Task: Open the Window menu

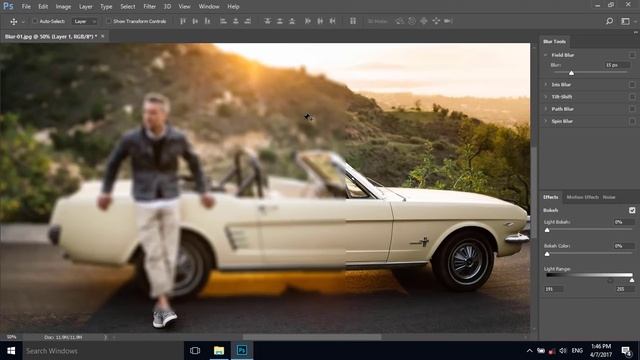Action: (209, 7)
